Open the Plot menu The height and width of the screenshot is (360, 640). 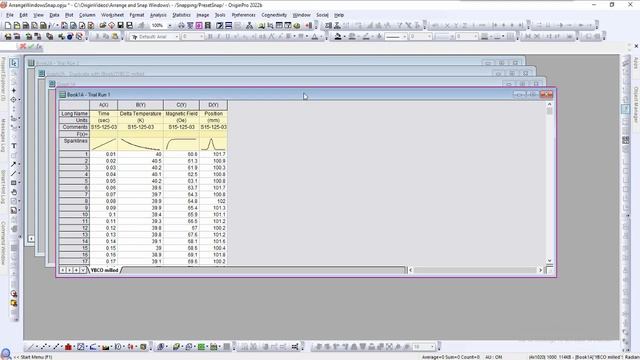click(x=69, y=15)
